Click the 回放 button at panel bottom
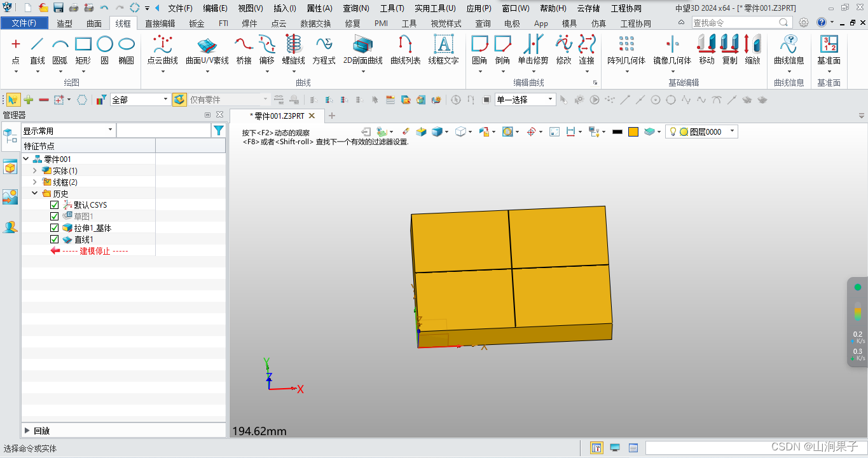Viewport: 868px width, 458px height. point(40,430)
